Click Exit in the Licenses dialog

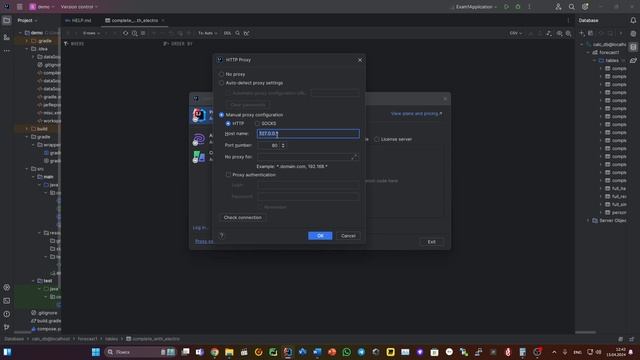[x=431, y=242]
